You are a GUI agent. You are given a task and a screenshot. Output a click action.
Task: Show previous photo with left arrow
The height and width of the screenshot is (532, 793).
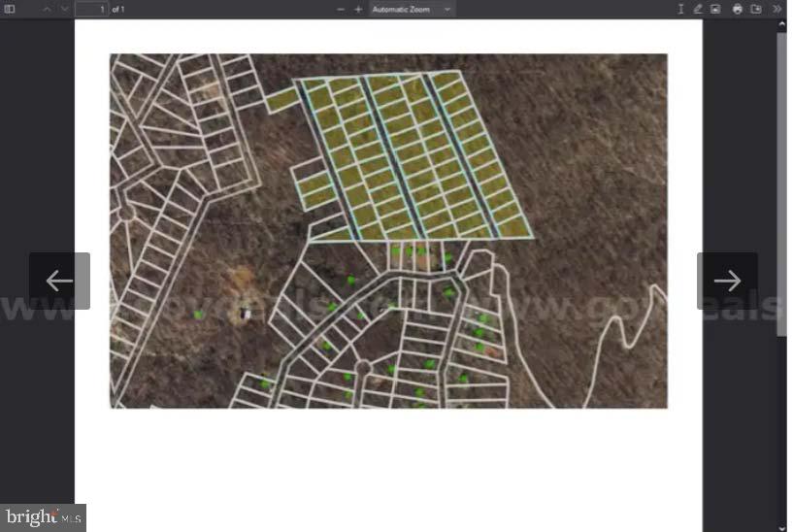[59, 281]
